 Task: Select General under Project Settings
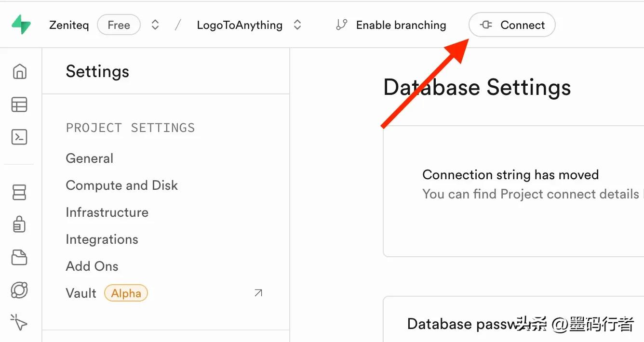(x=90, y=158)
